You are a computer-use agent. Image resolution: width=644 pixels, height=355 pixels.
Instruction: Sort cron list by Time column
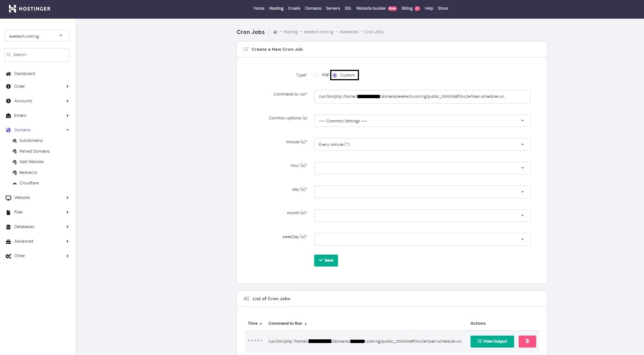pyautogui.click(x=255, y=324)
